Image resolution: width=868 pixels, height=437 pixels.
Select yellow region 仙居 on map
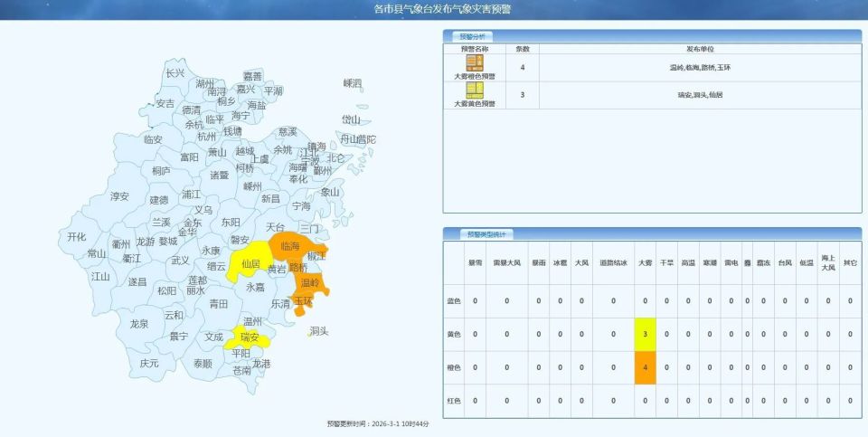250,264
